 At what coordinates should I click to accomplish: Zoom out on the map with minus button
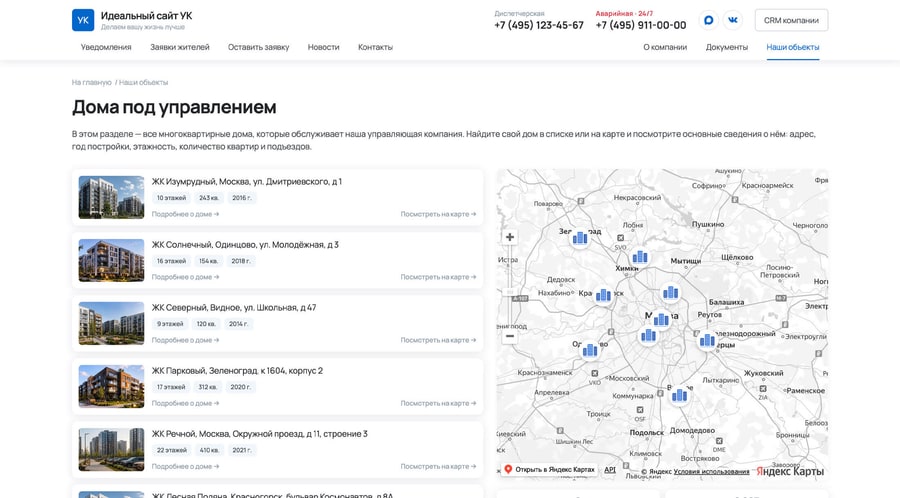510,336
